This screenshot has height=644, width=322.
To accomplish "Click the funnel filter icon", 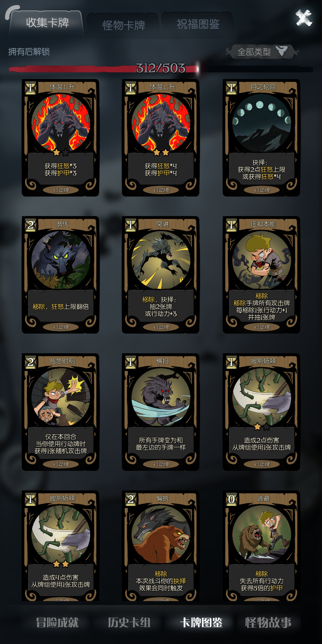I will (281, 51).
